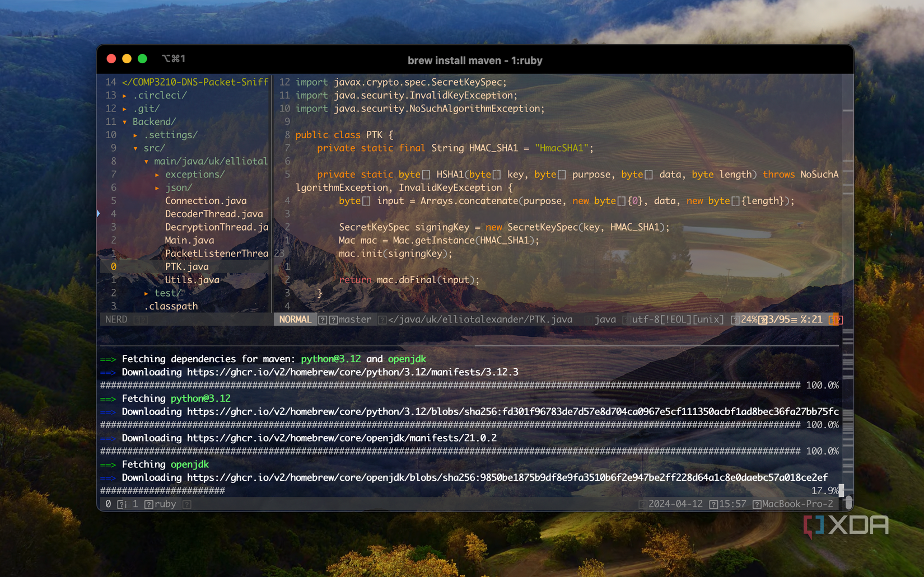Click the NERD label below the file tree
Image resolution: width=924 pixels, height=577 pixels.
tap(116, 319)
